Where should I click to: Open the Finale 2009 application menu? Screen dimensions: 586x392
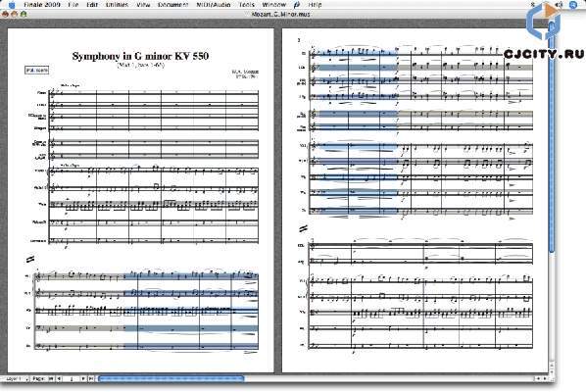(x=42, y=5)
